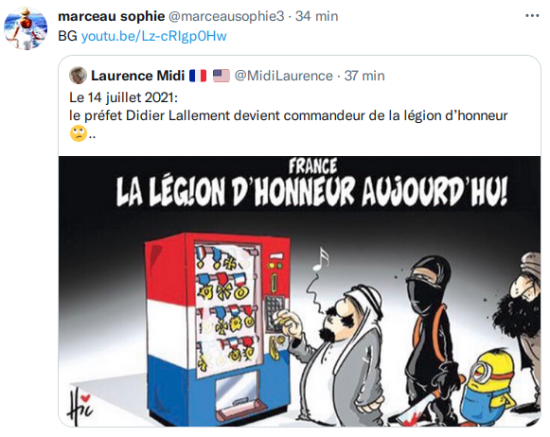Click Laurence Midi display name
The height and width of the screenshot is (437, 550).
[138, 75]
